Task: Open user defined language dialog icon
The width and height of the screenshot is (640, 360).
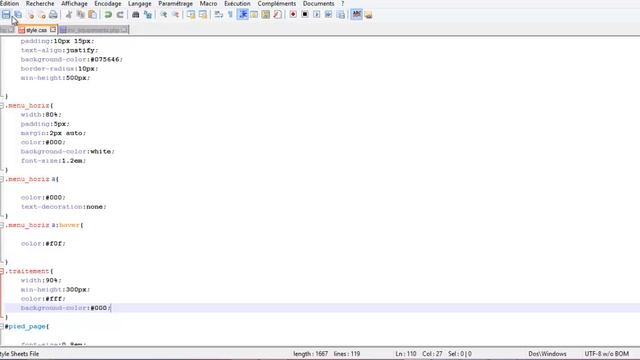Action: [x=254, y=15]
